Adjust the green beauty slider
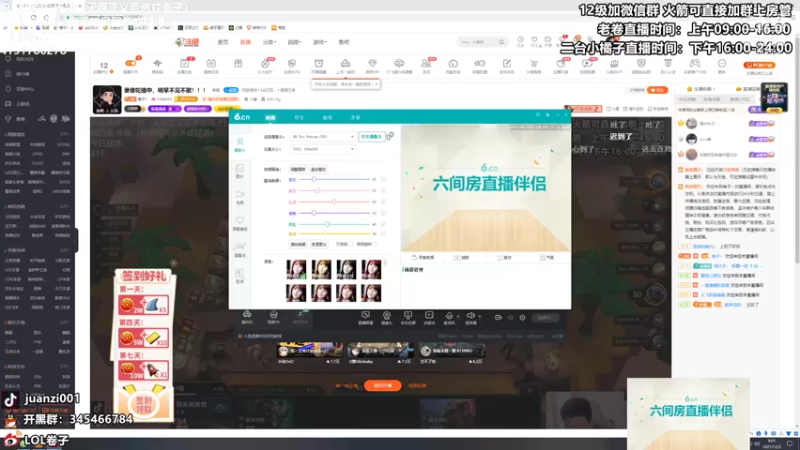 click(x=335, y=224)
